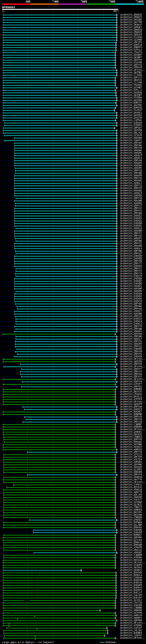Select hit label UniRef100_A7PZF7
This screenshot has height=644, width=146.
click(131, 384)
